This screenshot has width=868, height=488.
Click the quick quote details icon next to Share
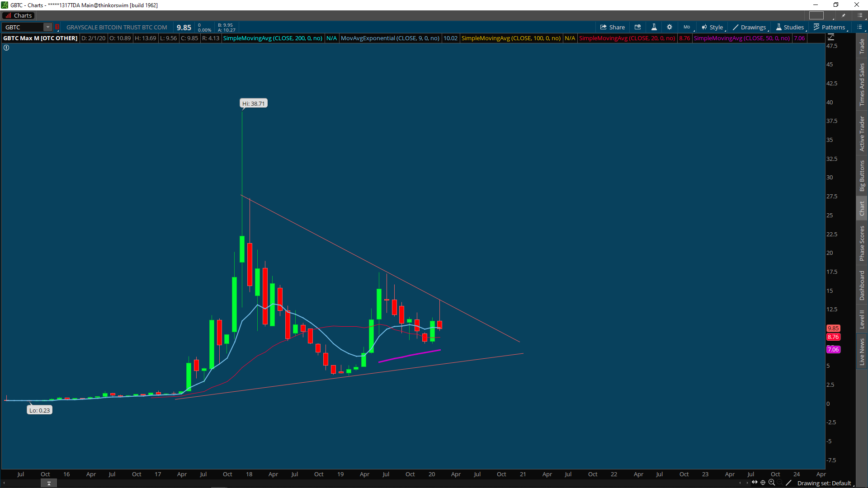tap(637, 27)
